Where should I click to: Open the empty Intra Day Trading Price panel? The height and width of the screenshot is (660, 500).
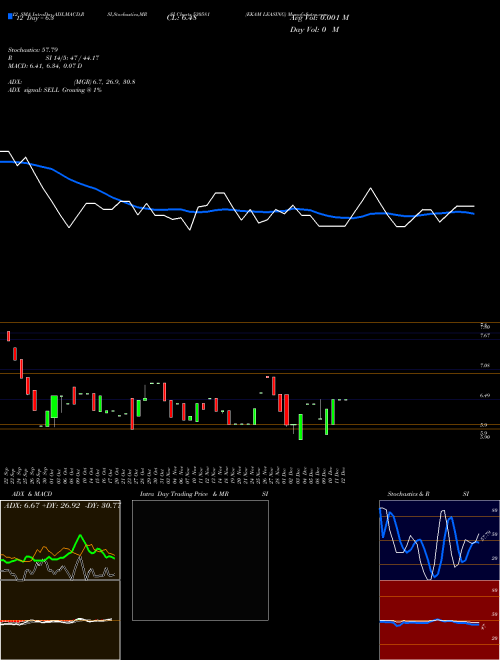(x=200, y=560)
